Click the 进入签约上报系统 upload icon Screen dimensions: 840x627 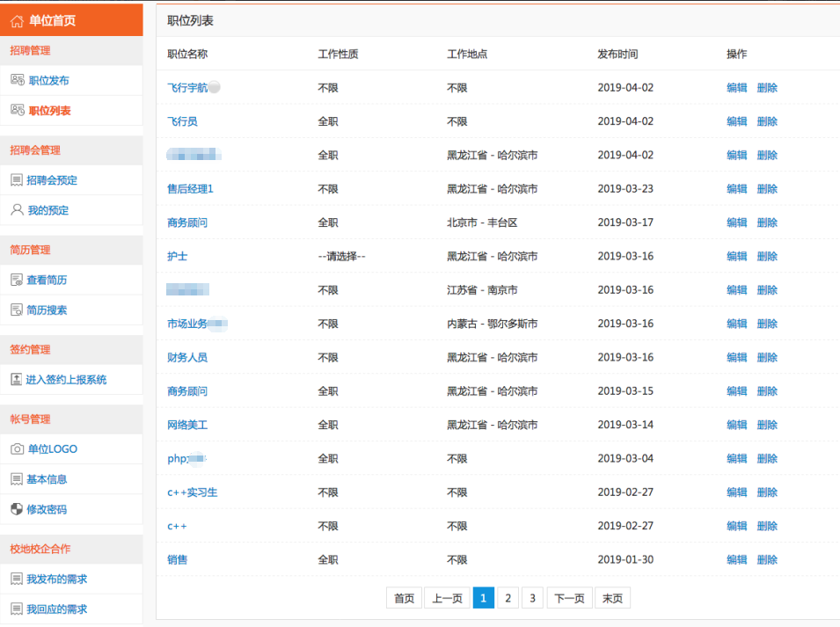[x=17, y=380]
